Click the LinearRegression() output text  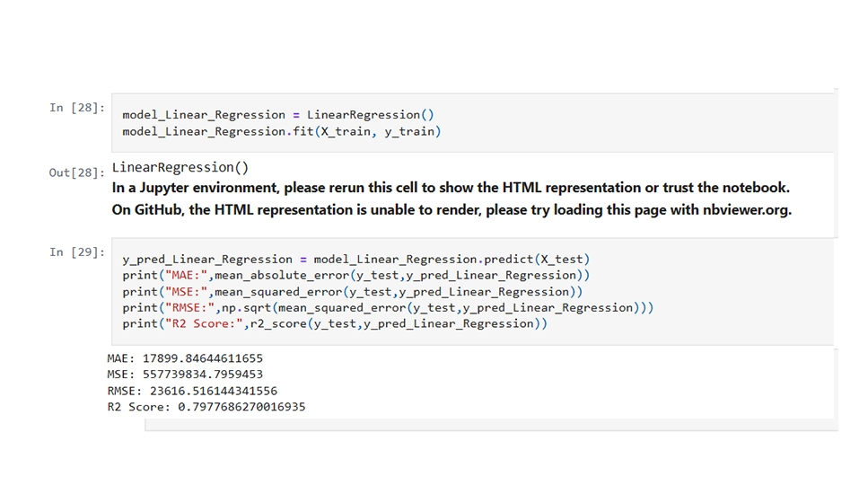tap(180, 167)
